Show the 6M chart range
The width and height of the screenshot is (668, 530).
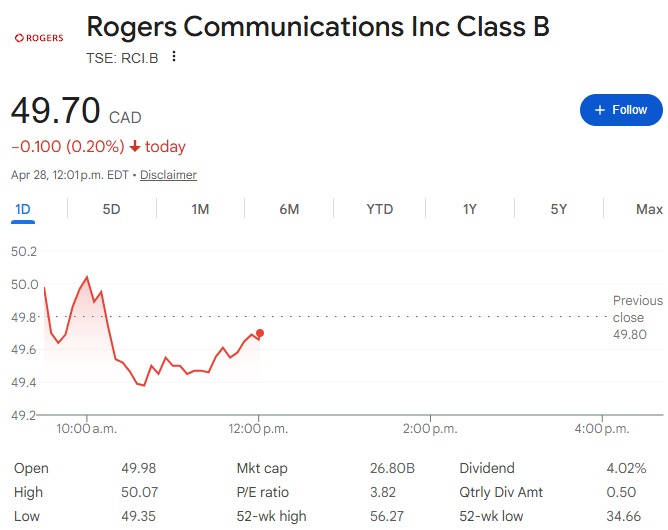coord(289,209)
